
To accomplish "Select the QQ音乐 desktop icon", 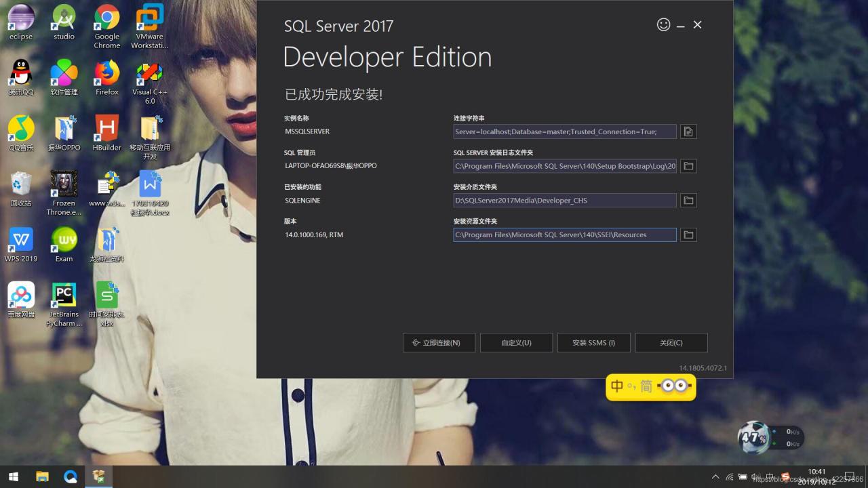I will tap(21, 133).
